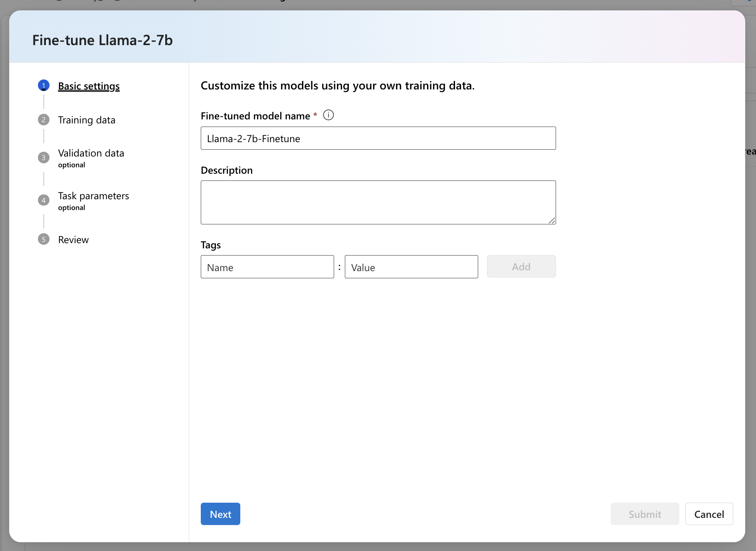Select step 3 circle for Validation data
This screenshot has height=551, width=756.
click(44, 157)
